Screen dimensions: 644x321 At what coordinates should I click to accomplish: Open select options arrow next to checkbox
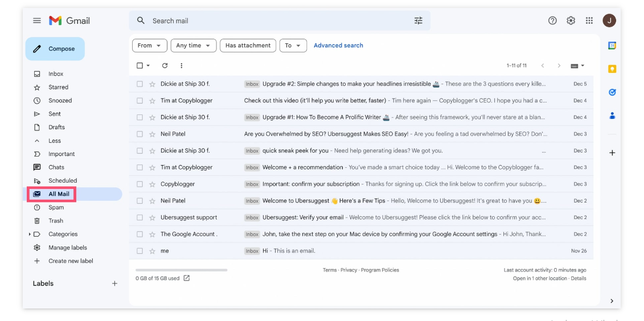[148, 65]
